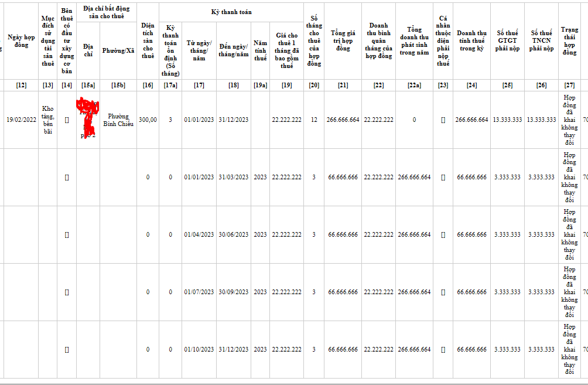Tick column [23] checkbox for row ending 31/03/2023

(x=443, y=177)
